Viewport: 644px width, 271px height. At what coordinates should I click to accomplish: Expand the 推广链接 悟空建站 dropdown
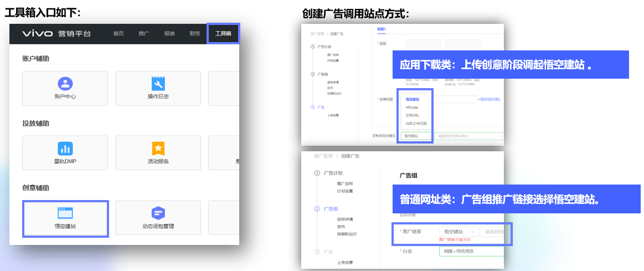tap(458, 232)
